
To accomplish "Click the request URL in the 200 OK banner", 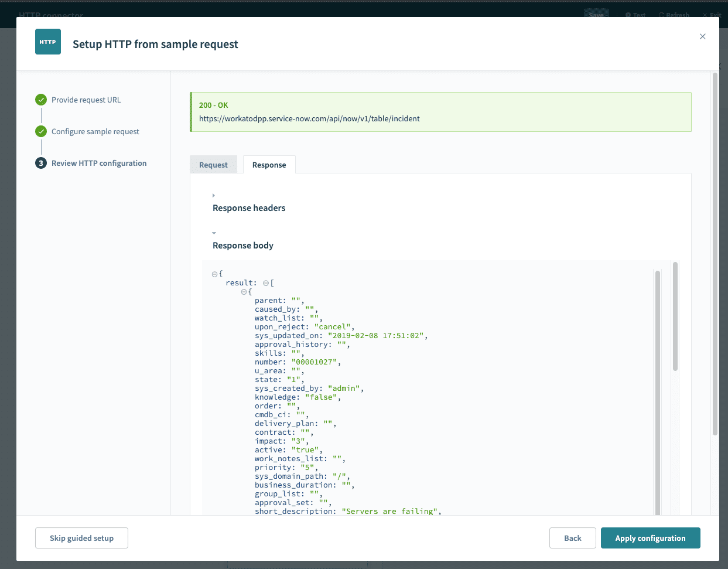I will pos(309,118).
